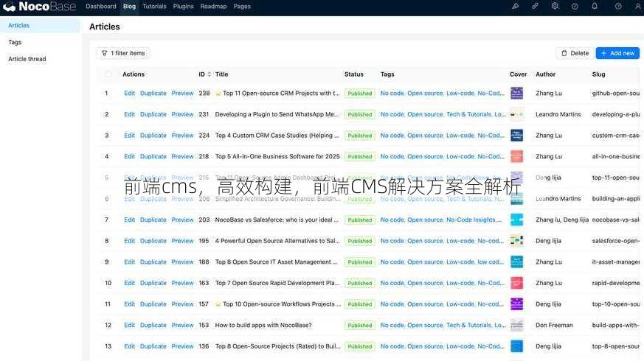Viewport: 644px width, 361px height.
Task: Open the user profile icon
Action: click(x=638, y=6)
